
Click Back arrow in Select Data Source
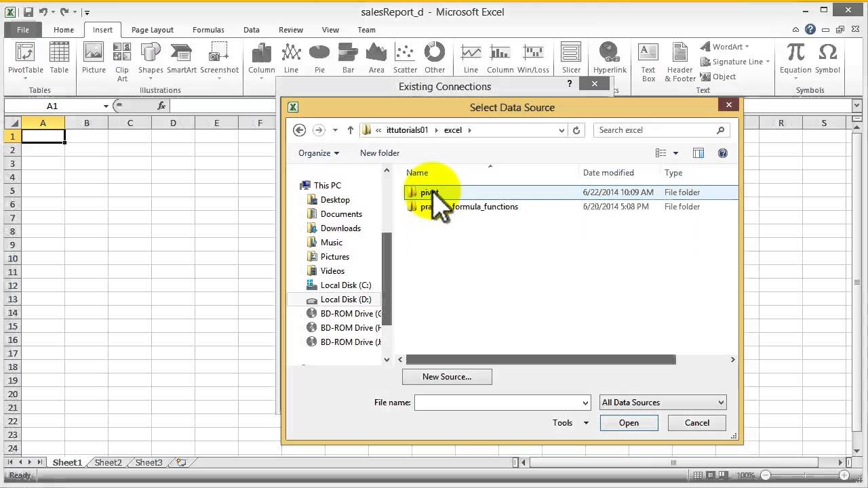coord(299,130)
